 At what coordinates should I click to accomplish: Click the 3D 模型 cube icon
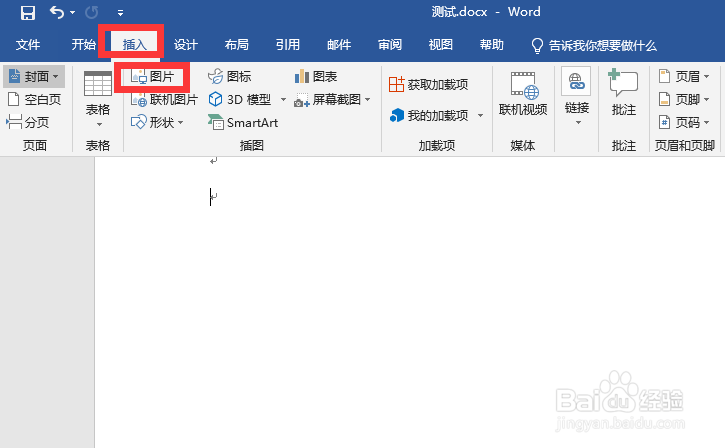pyautogui.click(x=215, y=99)
